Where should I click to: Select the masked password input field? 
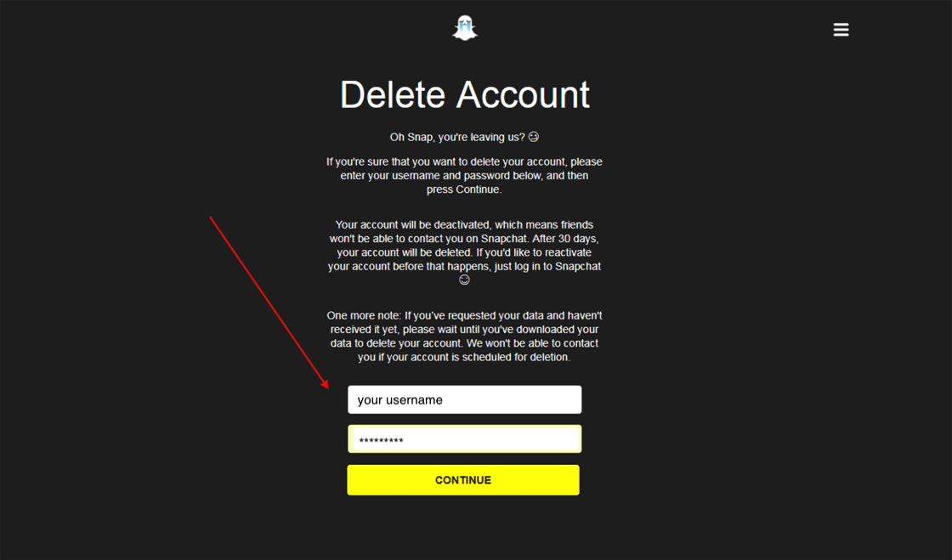464,439
